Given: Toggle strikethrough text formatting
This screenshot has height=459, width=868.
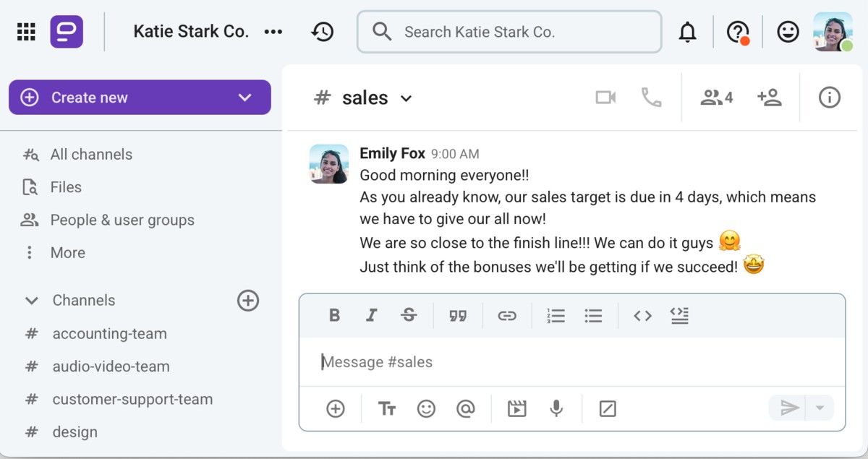Looking at the screenshot, I should tap(409, 315).
